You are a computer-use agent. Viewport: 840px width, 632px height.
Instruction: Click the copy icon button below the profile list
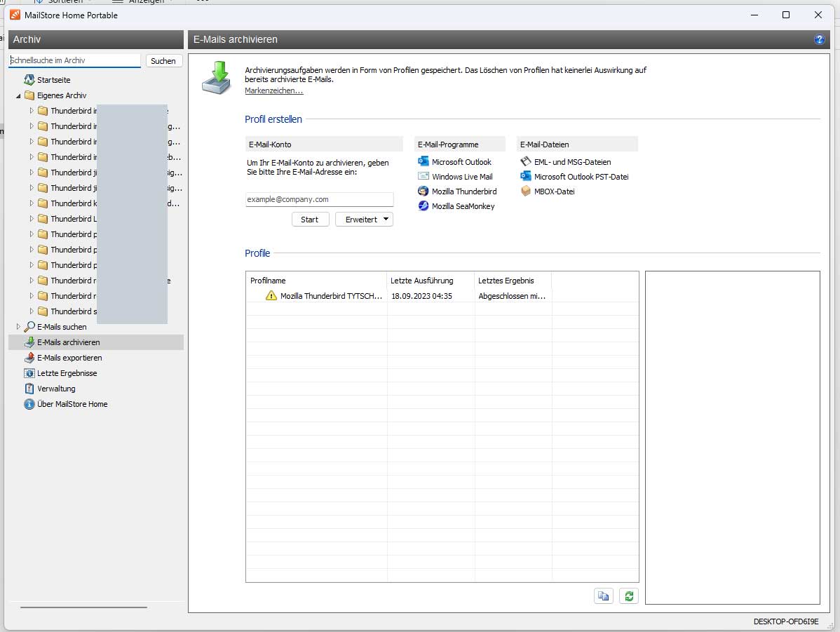[x=604, y=596]
